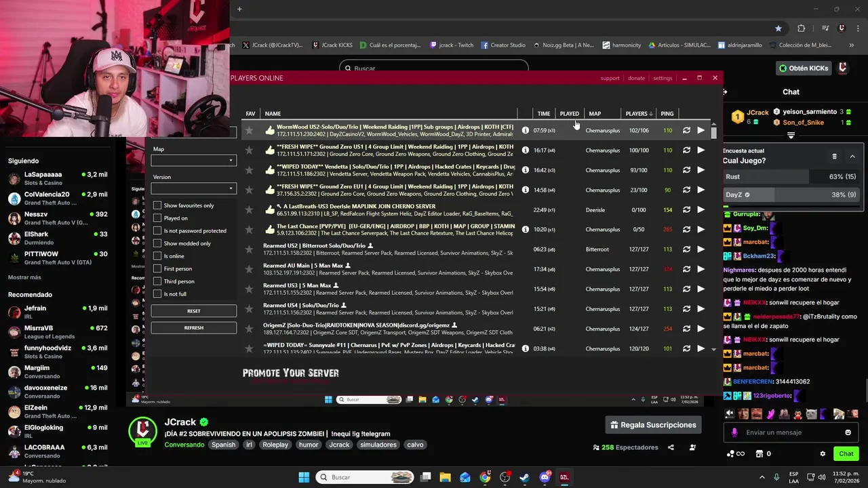The width and height of the screenshot is (868, 488).
Task: Click the Chrome bookmark star icon
Action: tap(778, 28)
